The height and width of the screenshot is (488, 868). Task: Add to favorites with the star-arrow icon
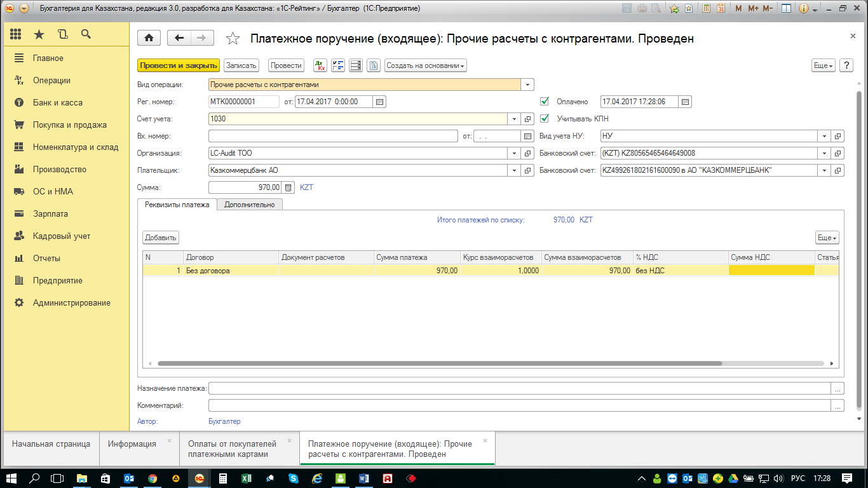(x=674, y=9)
